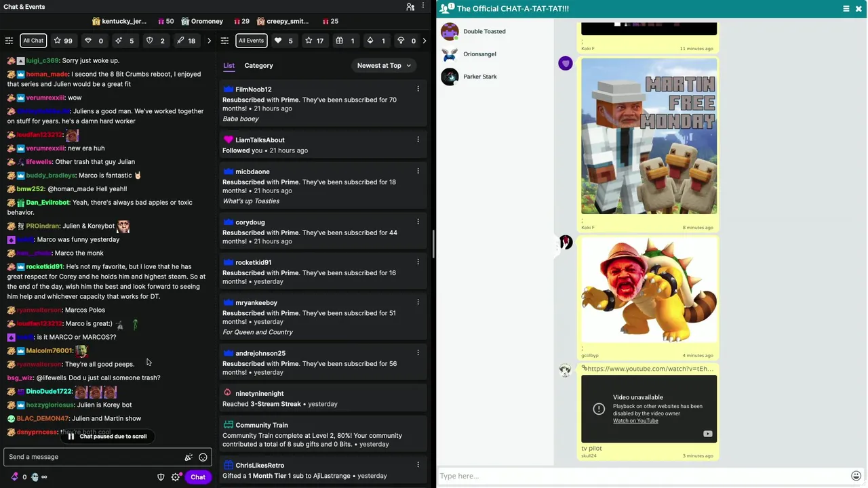Open options menu for corydoug event

tap(418, 222)
